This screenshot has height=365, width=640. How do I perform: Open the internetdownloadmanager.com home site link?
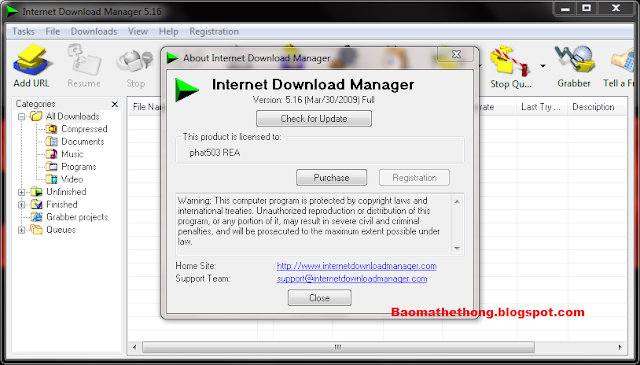coord(356,266)
